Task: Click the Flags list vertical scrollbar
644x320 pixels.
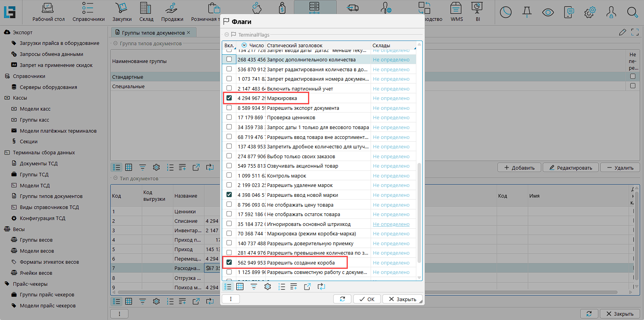Action: 419,213
